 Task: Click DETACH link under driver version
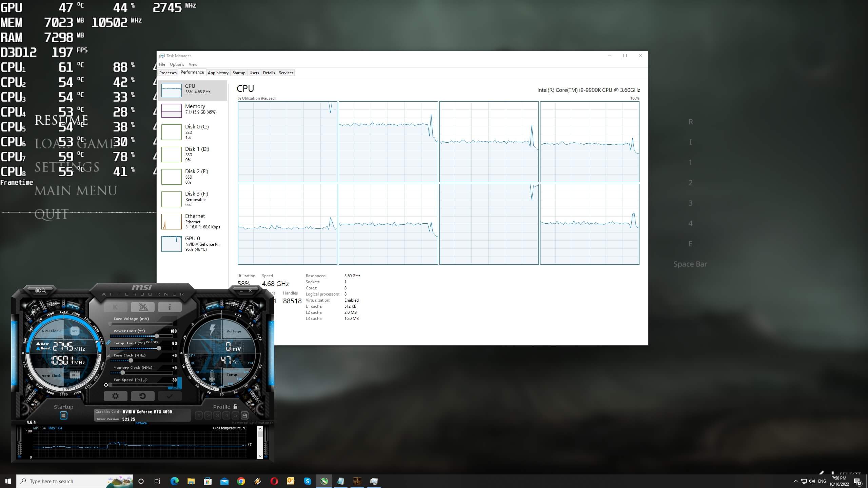(141, 423)
